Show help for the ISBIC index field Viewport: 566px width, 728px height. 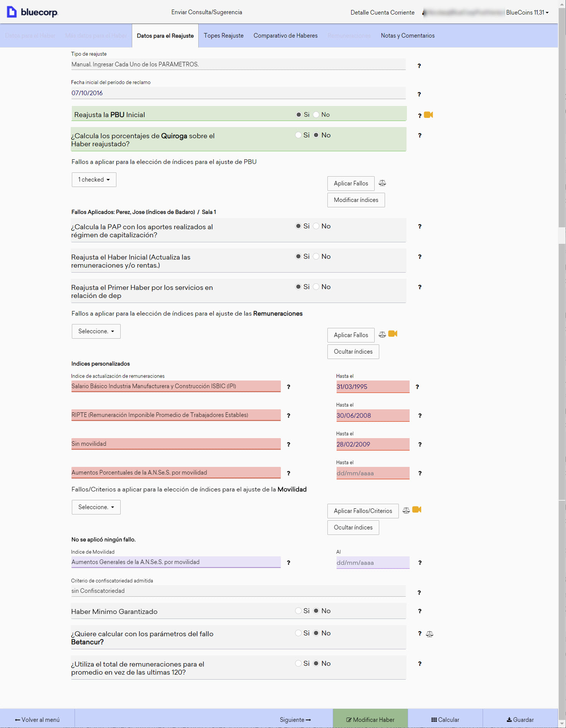(x=289, y=387)
